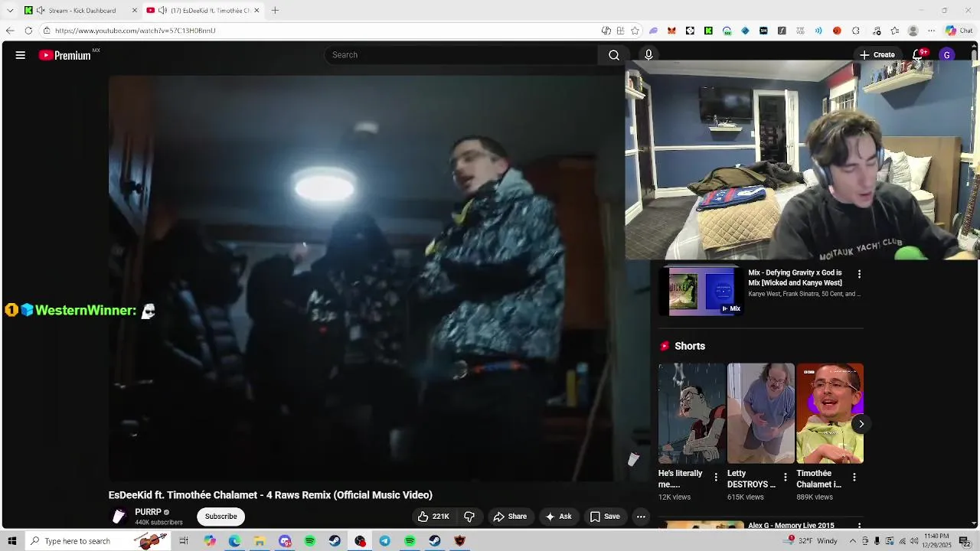Show next Shorts with the arrow button

pyautogui.click(x=861, y=424)
